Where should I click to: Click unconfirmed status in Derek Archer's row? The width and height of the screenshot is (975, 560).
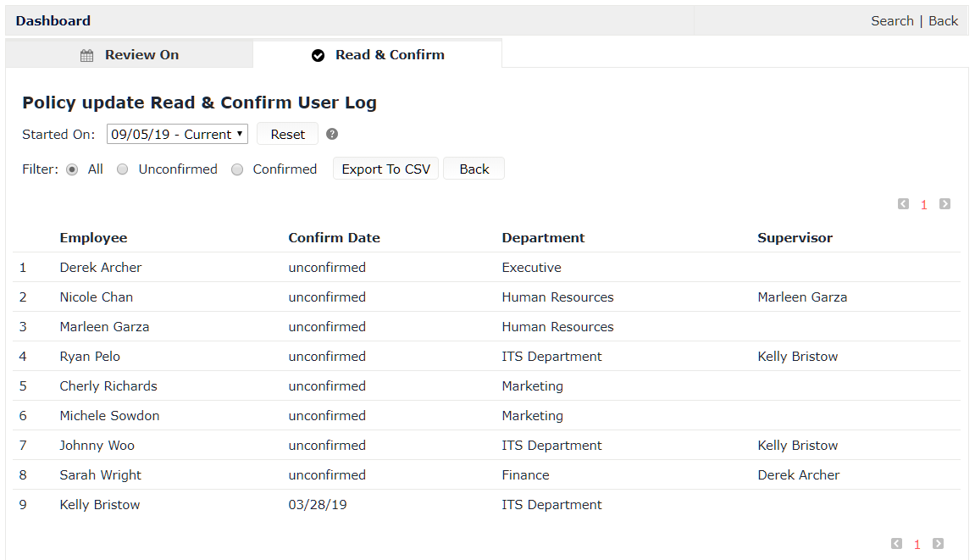point(327,268)
